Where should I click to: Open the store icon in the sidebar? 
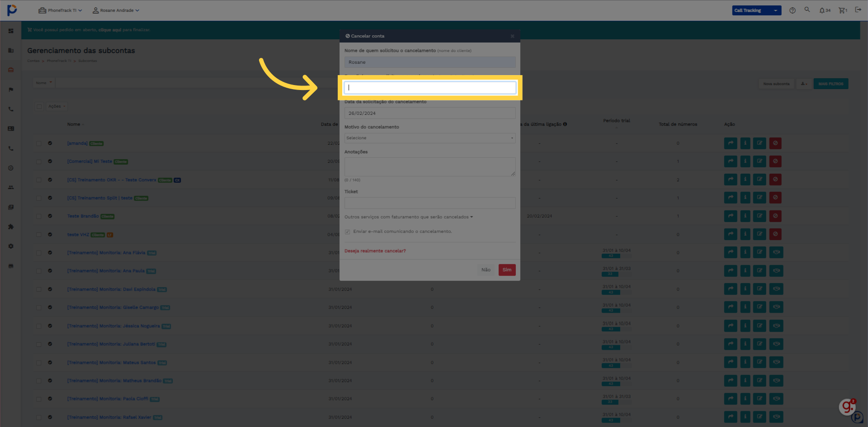pos(11,266)
